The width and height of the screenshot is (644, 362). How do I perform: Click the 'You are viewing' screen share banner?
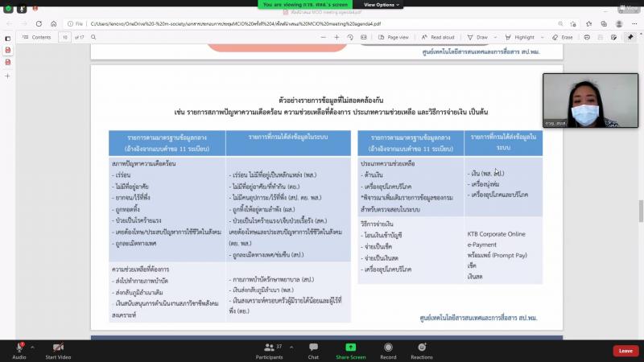[x=305, y=5]
